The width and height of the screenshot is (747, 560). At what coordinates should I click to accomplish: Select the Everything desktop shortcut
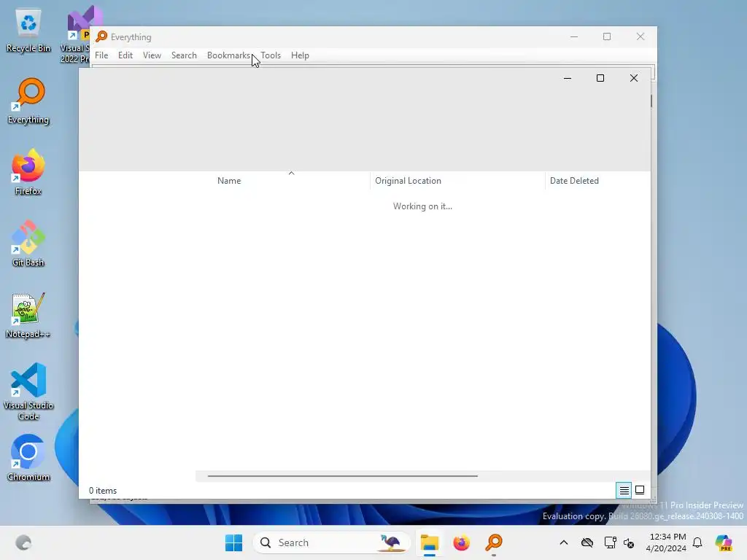28,101
